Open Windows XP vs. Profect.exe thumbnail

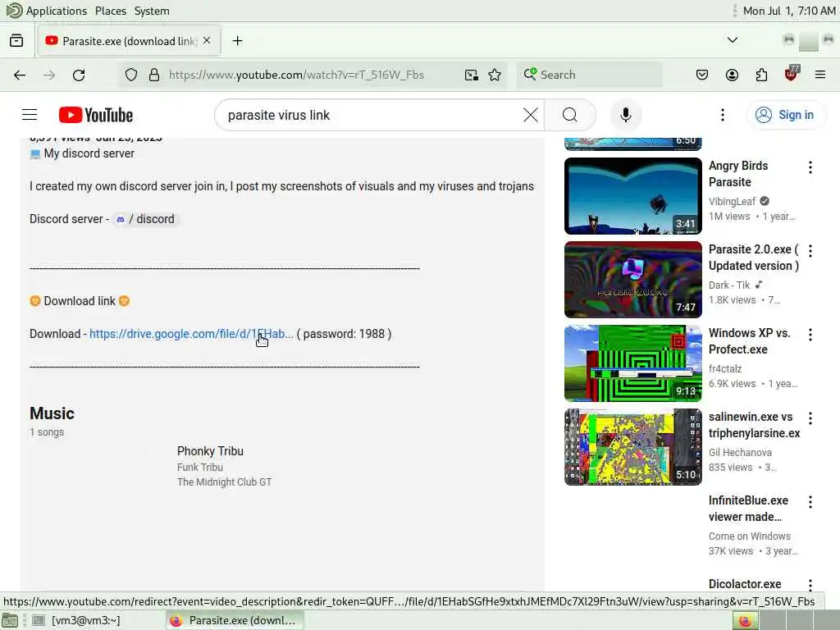click(632, 363)
